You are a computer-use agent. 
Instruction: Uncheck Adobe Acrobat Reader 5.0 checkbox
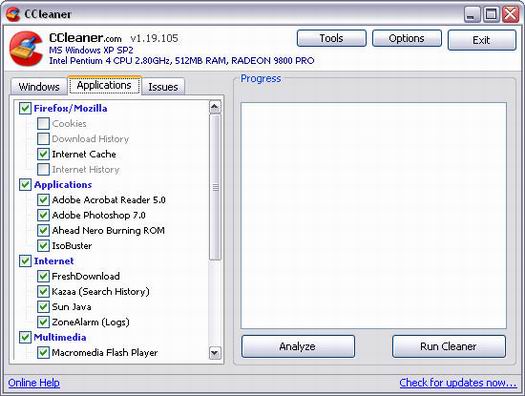coord(43,200)
